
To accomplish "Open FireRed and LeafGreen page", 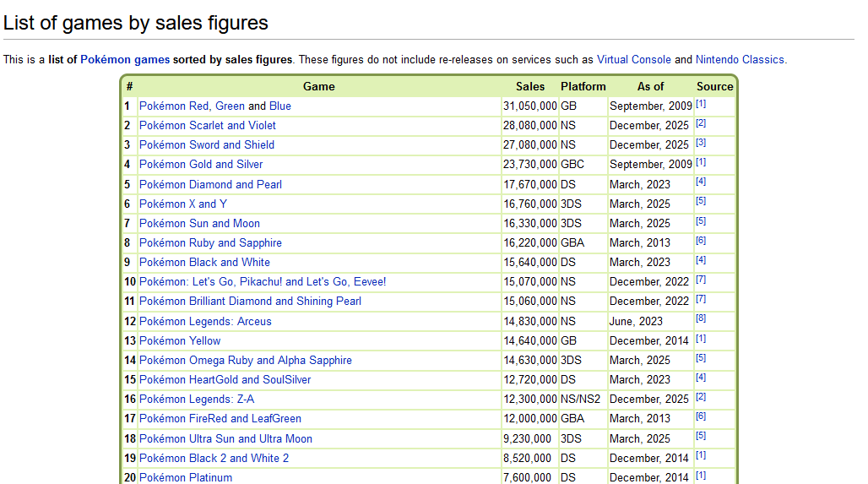I will pos(220,419).
